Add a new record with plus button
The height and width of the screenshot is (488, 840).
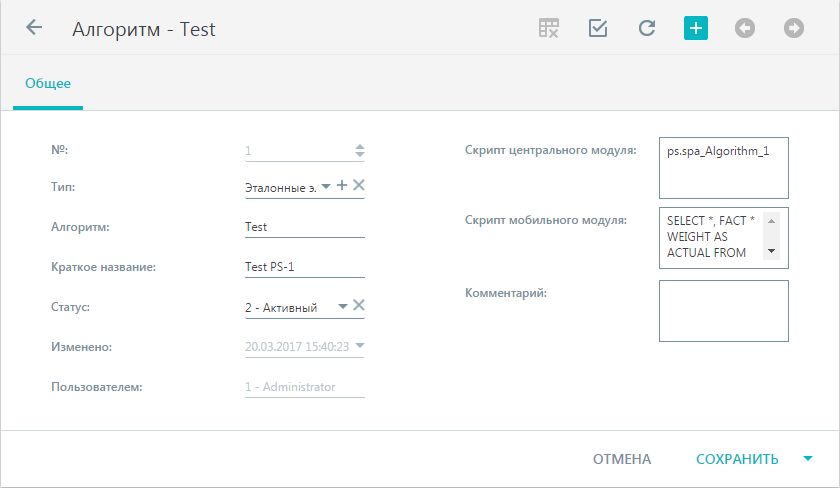point(696,28)
